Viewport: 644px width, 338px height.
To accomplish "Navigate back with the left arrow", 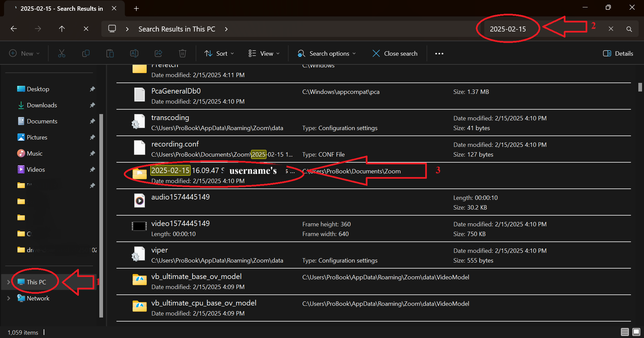I will click(x=14, y=29).
